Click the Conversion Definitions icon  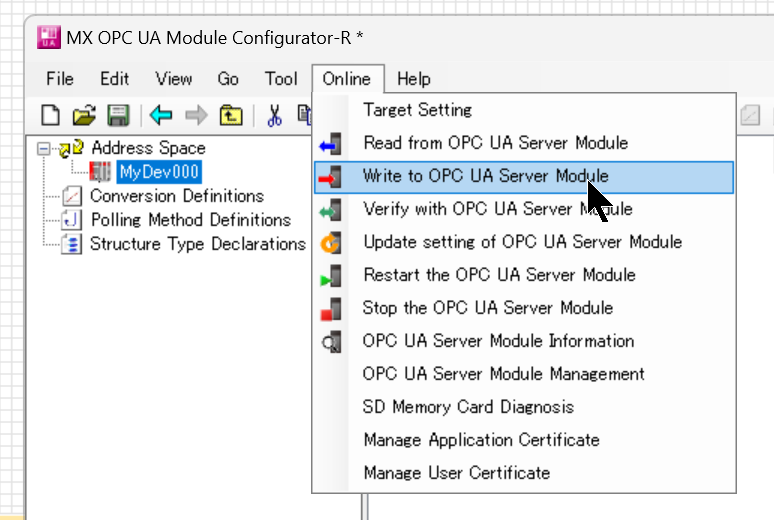coord(72,196)
